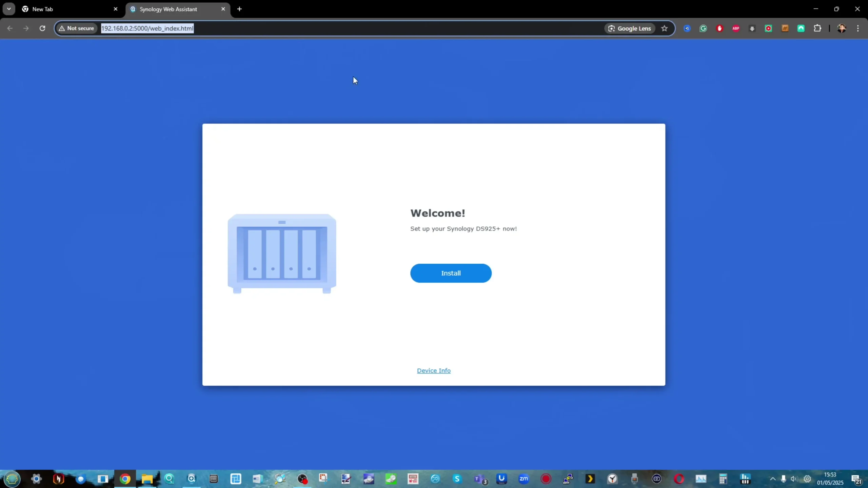The image size is (868, 488).
Task: Open the tab search dropdown
Action: coord(9,9)
